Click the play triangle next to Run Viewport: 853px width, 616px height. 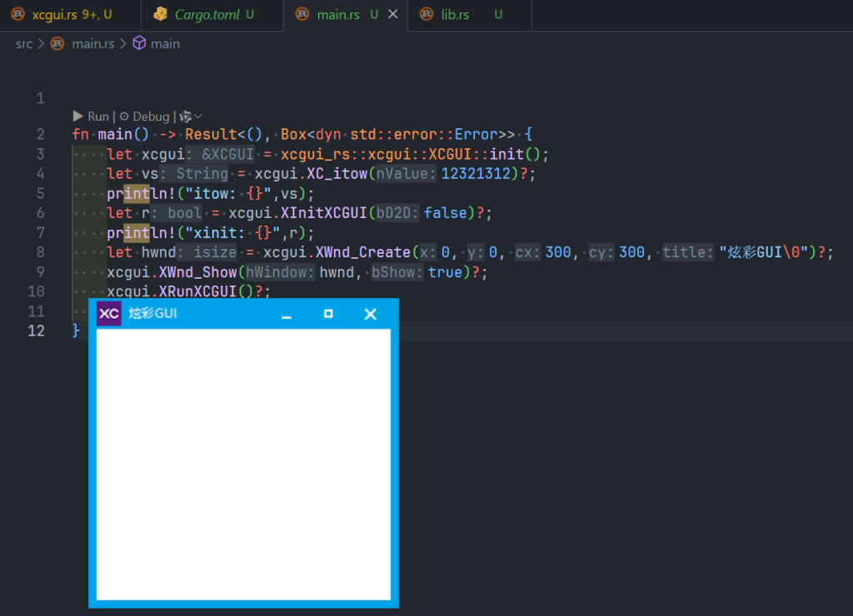78,117
